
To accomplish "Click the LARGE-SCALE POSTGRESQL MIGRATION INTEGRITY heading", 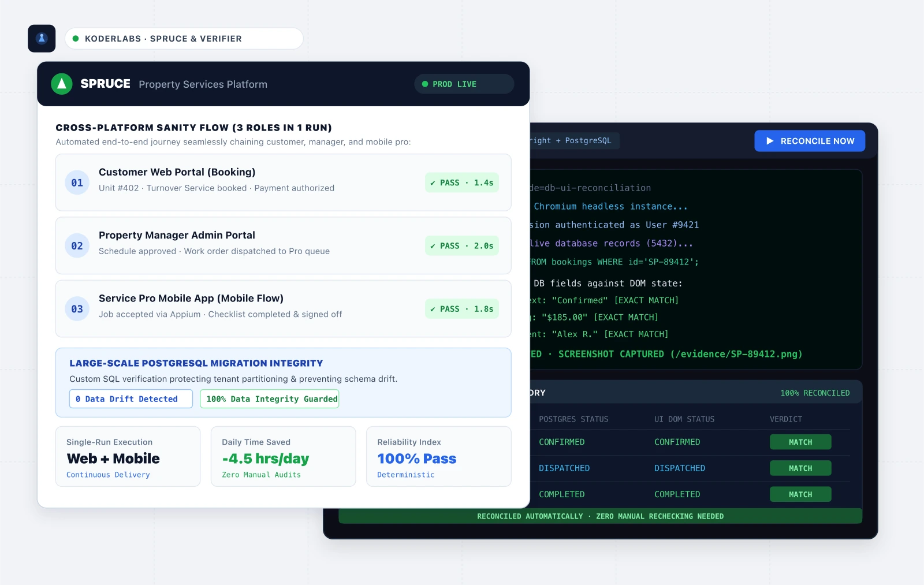I will pos(196,363).
